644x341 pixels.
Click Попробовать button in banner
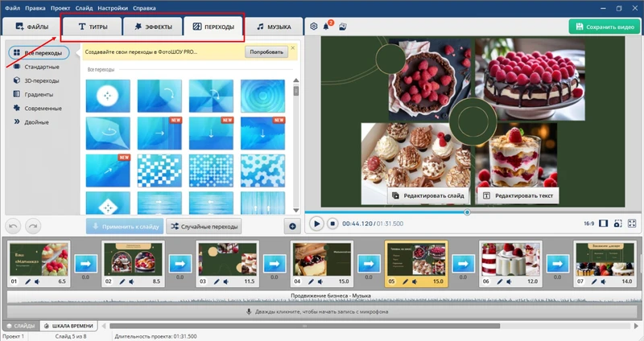click(x=266, y=52)
